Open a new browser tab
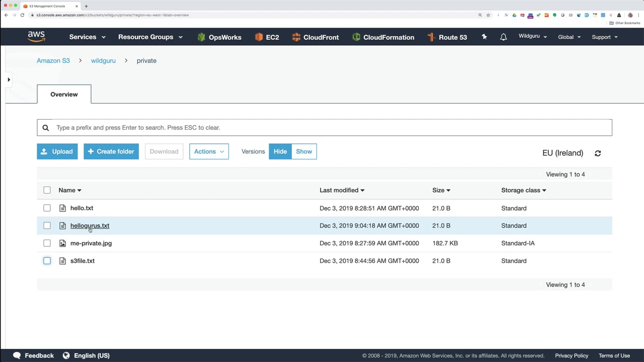Screen dimensions: 644x362 click(x=86, y=6)
